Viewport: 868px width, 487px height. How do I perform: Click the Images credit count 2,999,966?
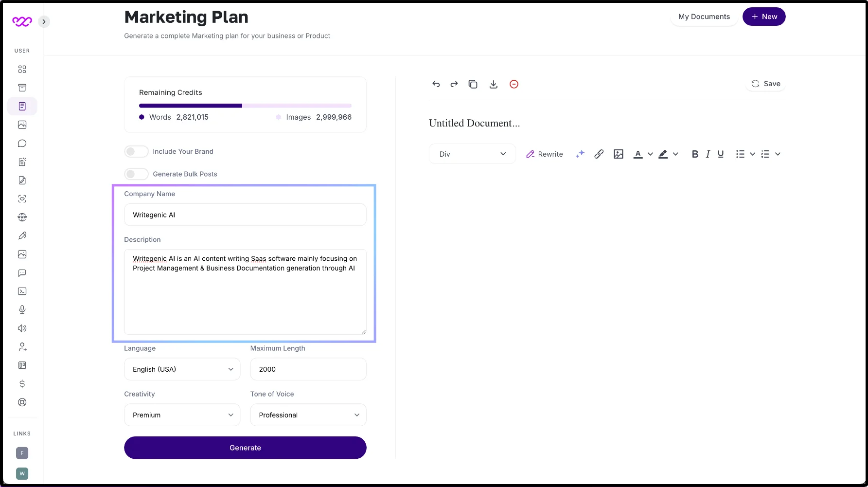point(334,117)
